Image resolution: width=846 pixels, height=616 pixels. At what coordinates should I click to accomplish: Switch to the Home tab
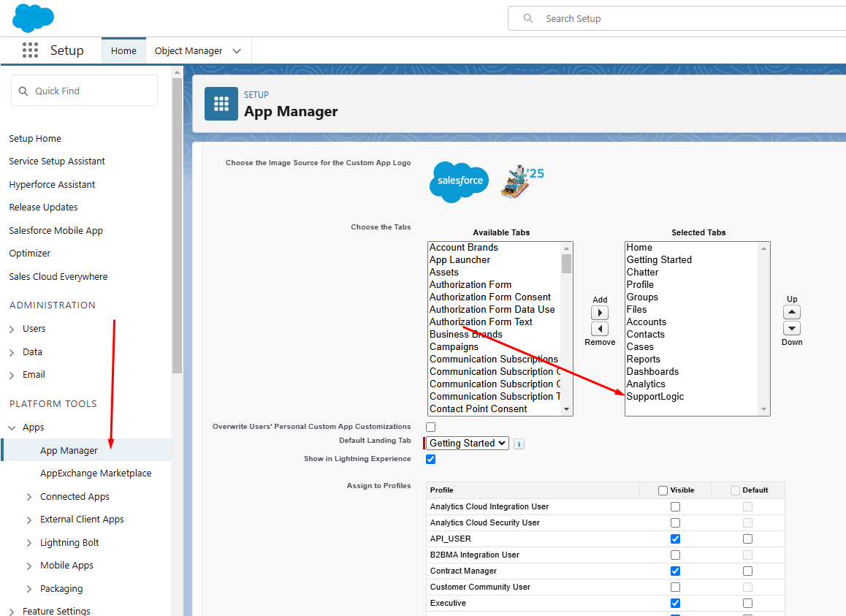(123, 50)
